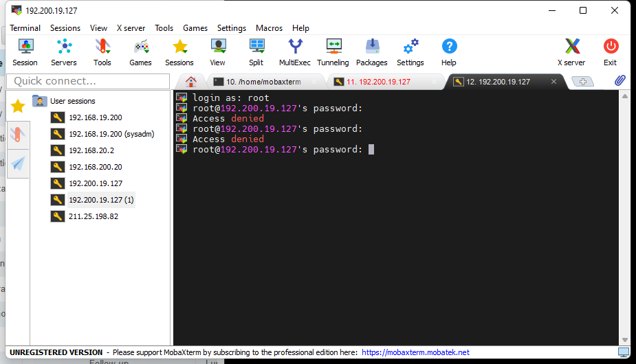Open the Packages toolbar icon
Viewport: 636px width, 364px height.
point(372,52)
